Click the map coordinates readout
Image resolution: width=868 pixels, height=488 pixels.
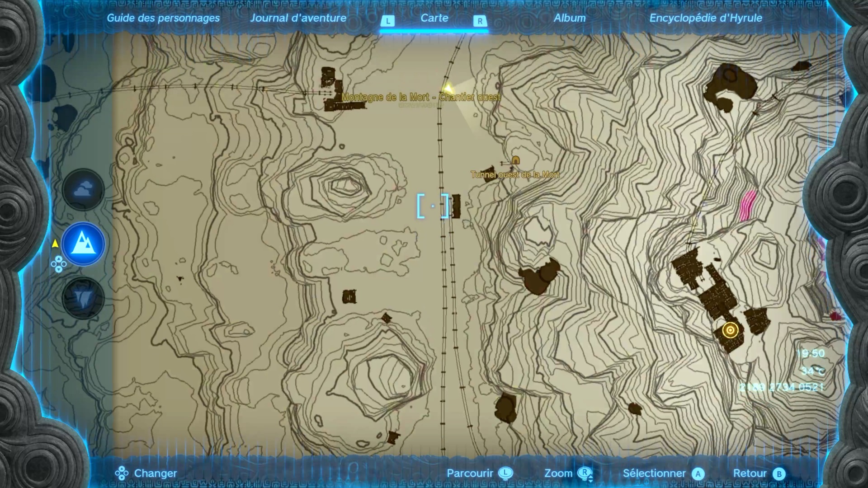point(782,387)
